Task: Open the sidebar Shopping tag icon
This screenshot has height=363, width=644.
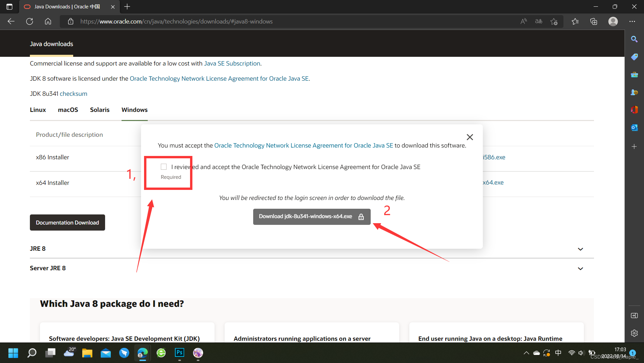Action: (x=634, y=57)
